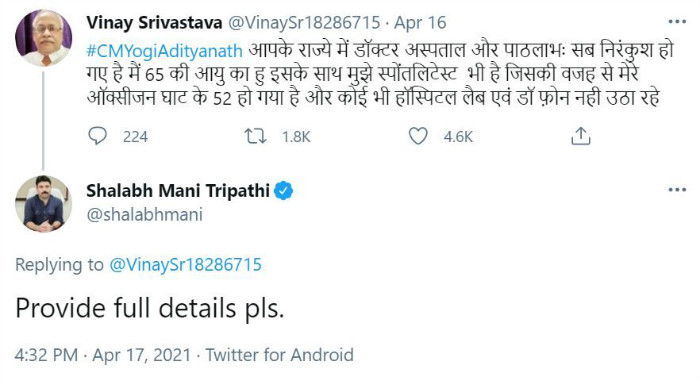Image resolution: width=700 pixels, height=383 pixels.
Task: Click the 4:32 PM · Apr 17, 2021 timestamp
Action: tap(103, 355)
